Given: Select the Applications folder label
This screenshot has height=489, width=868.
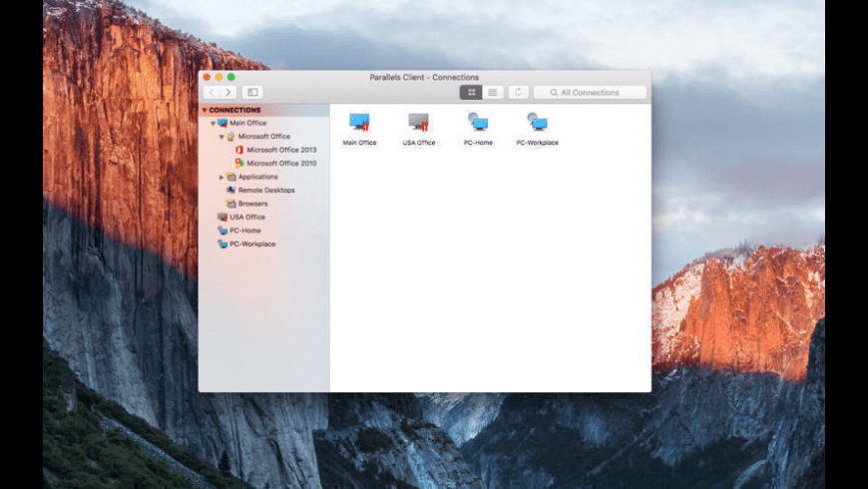Looking at the screenshot, I should 258,177.
